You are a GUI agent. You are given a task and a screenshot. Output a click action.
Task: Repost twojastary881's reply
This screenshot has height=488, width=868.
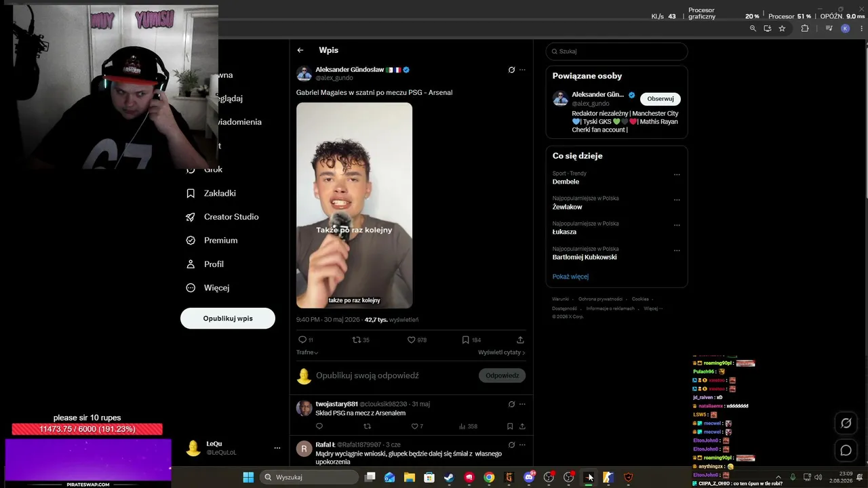tap(368, 426)
